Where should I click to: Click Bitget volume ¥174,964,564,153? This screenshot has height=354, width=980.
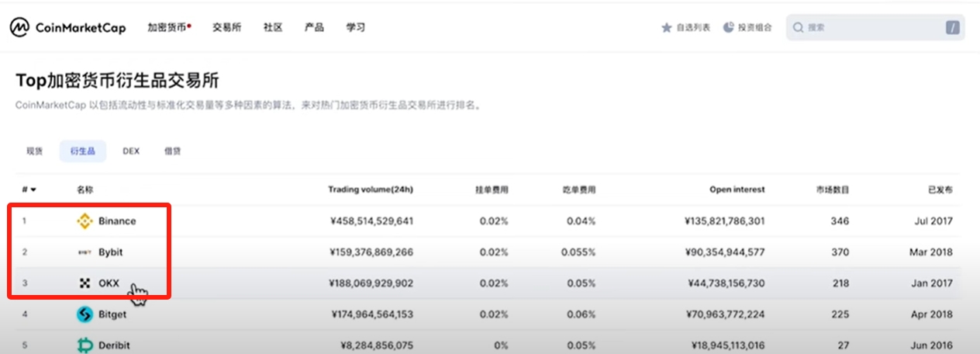click(x=372, y=314)
